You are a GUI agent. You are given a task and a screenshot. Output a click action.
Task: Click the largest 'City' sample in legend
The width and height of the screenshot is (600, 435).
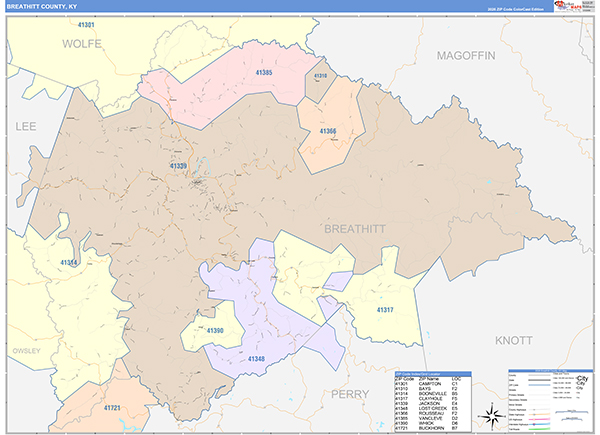coord(582,378)
